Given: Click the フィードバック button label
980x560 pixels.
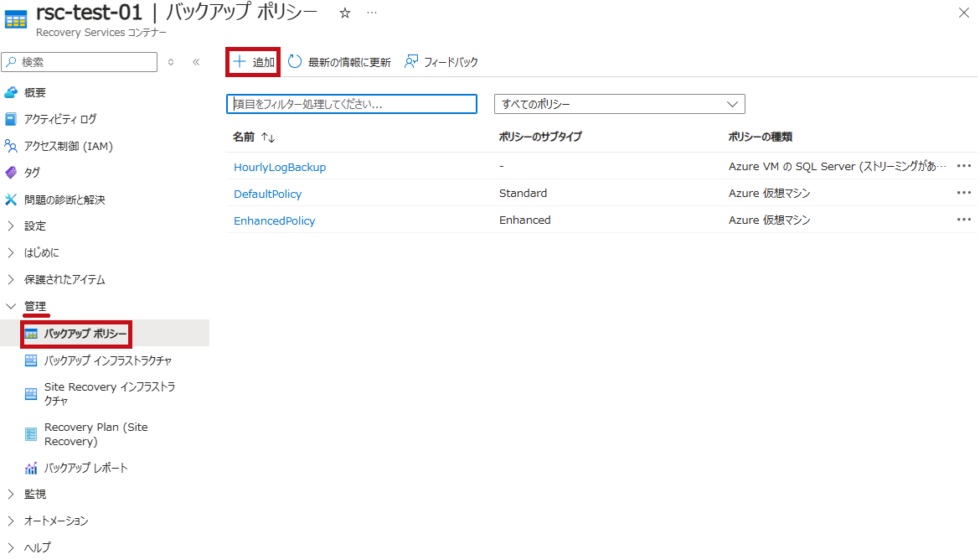Looking at the screenshot, I should [451, 62].
